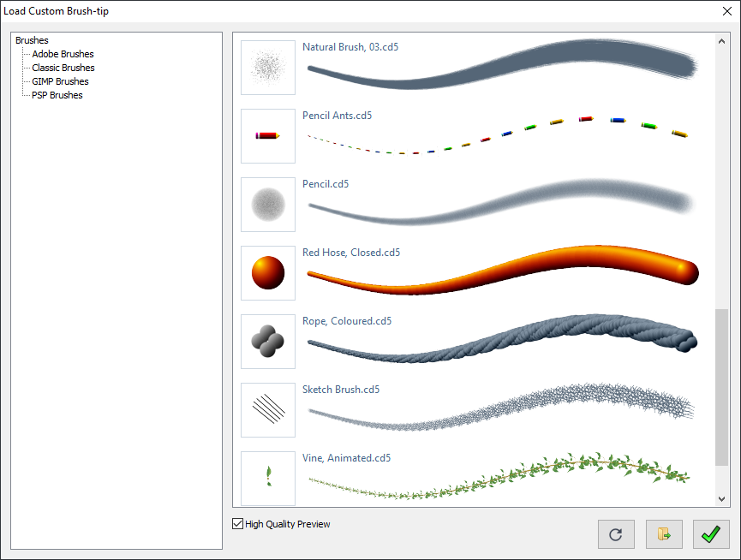Click the Natural Brush, 03 tip icon
The image size is (741, 560).
pyautogui.click(x=268, y=67)
